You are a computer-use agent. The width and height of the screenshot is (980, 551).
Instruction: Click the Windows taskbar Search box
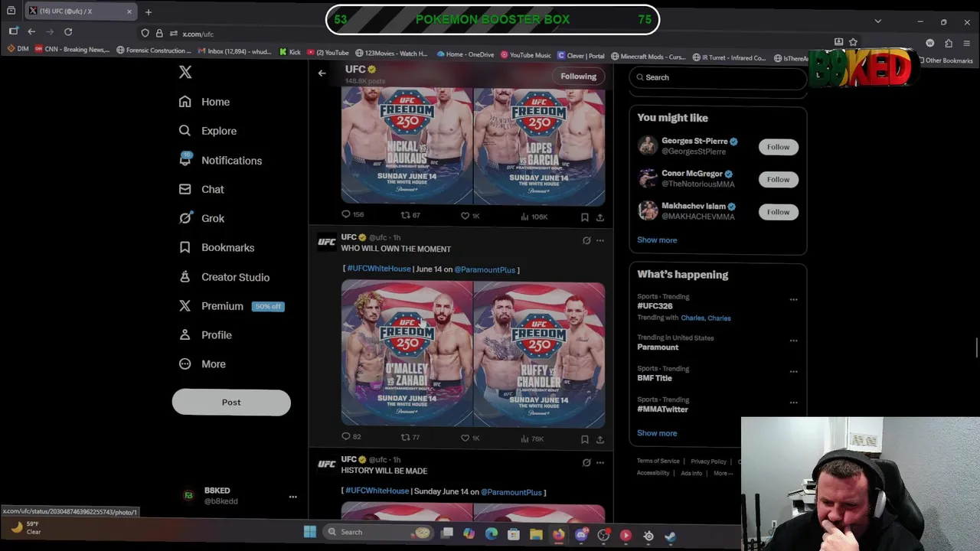click(x=377, y=532)
